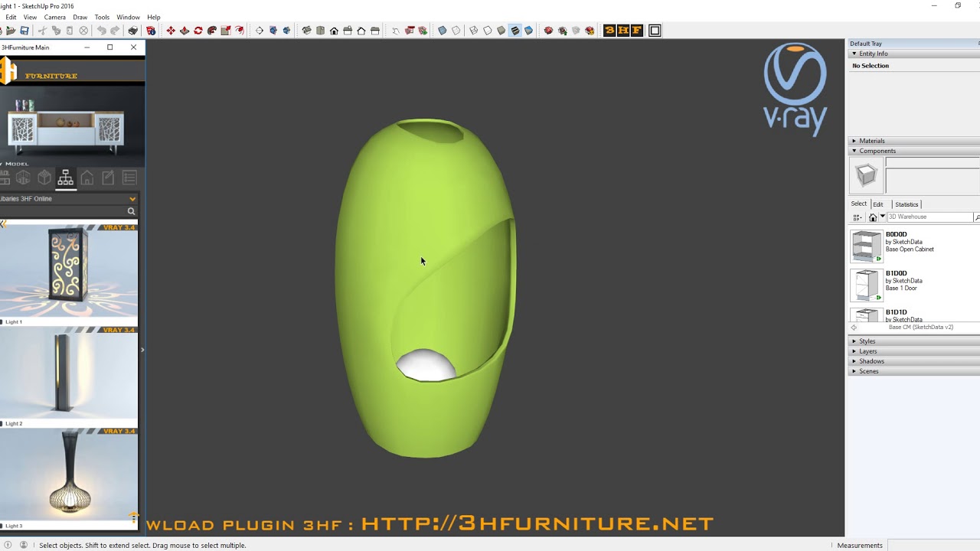Click the hierarchy tree icon in 3HFurniture
This screenshot has width=980, height=551.
[65, 178]
